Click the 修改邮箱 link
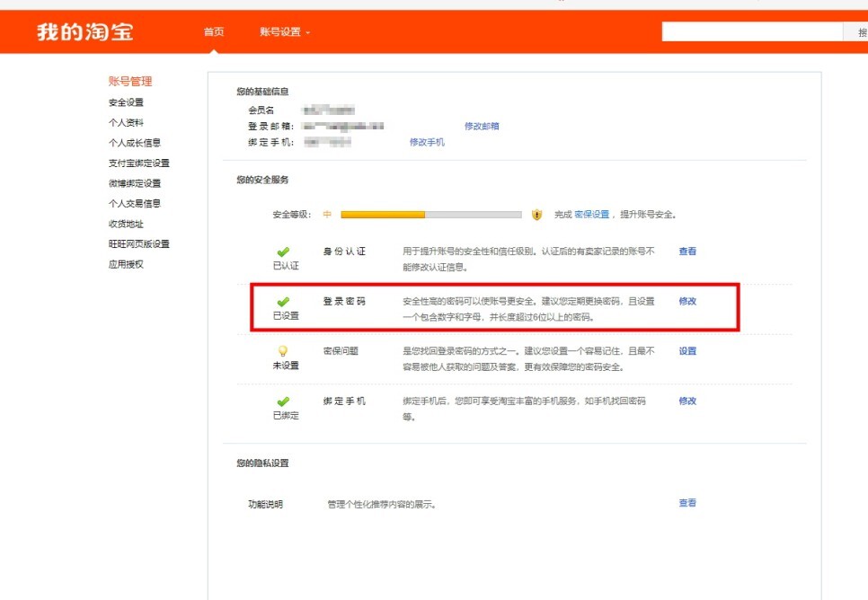 point(482,127)
